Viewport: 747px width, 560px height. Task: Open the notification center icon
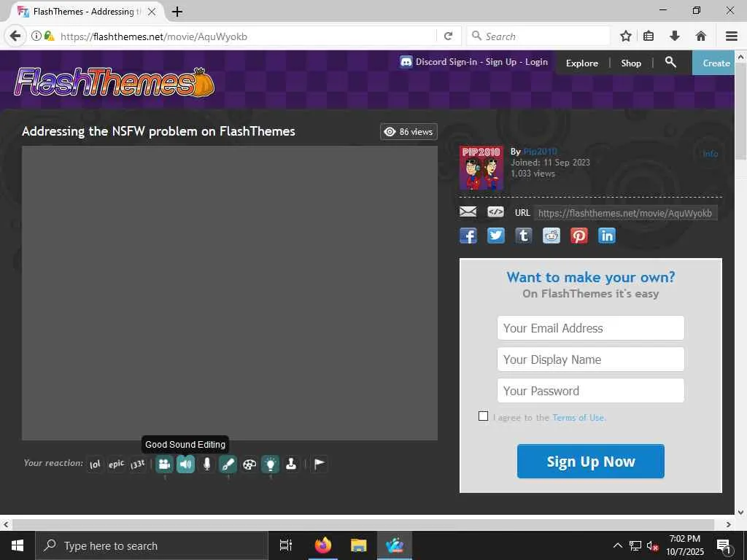[724, 545]
